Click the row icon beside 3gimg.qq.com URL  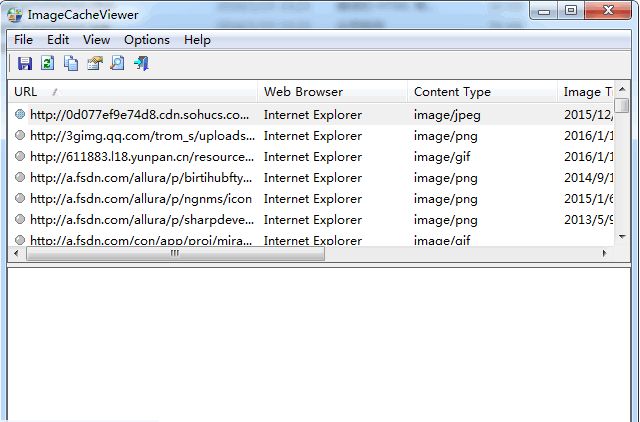click(20, 135)
